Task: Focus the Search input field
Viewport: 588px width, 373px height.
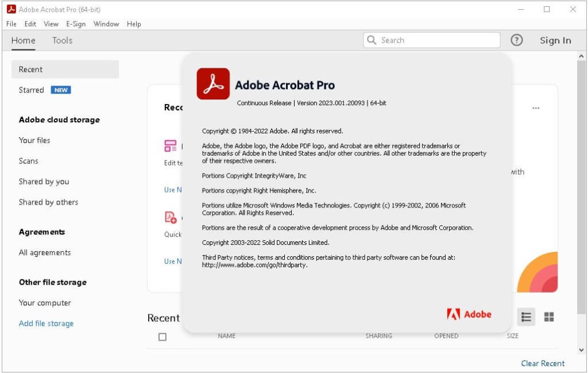Action: [432, 40]
